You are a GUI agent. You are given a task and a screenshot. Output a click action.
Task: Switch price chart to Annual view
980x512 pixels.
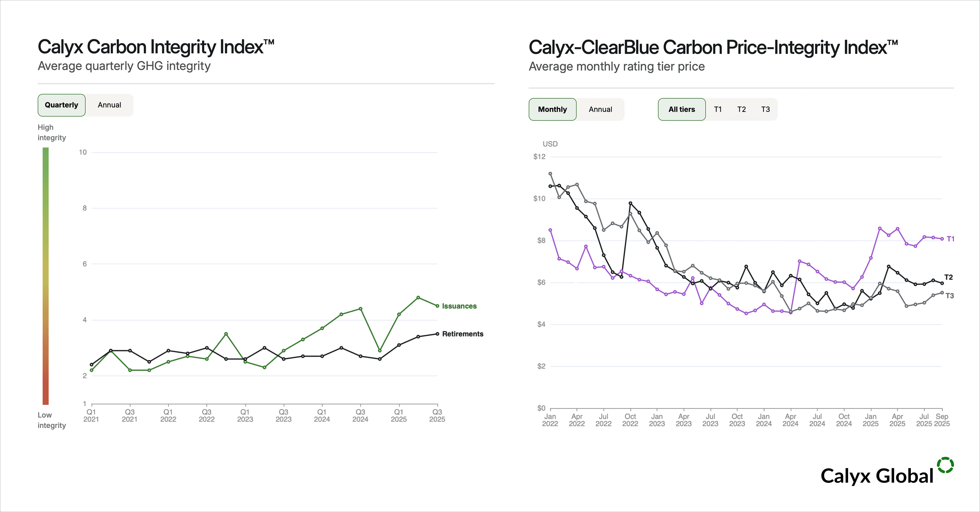coord(600,110)
